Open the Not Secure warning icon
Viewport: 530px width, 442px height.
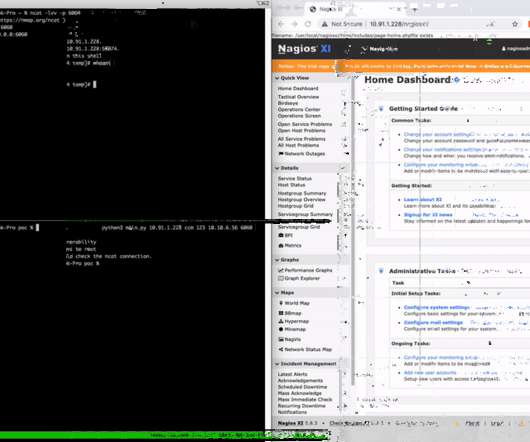coord(324,24)
